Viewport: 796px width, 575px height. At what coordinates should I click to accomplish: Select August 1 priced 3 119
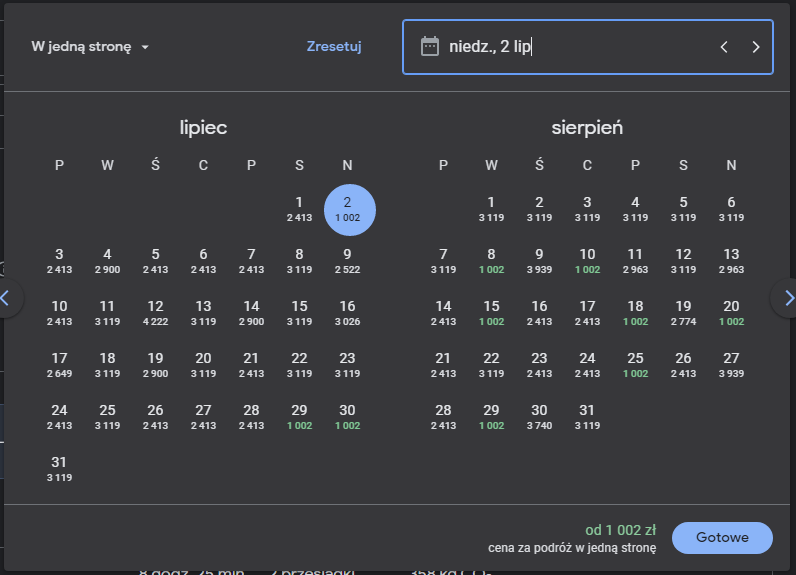pos(491,209)
